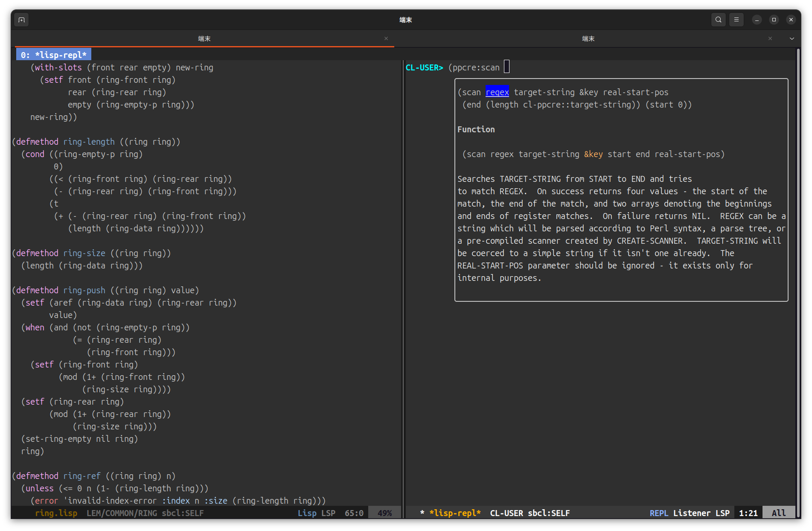Open a new terminal tab
This screenshot has width=812, height=531.
pos(22,20)
